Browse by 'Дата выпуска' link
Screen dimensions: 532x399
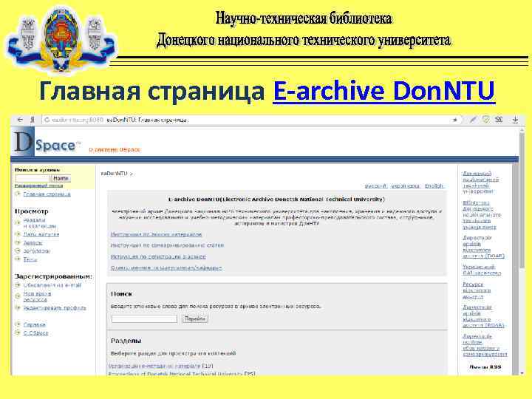[x=41, y=234]
